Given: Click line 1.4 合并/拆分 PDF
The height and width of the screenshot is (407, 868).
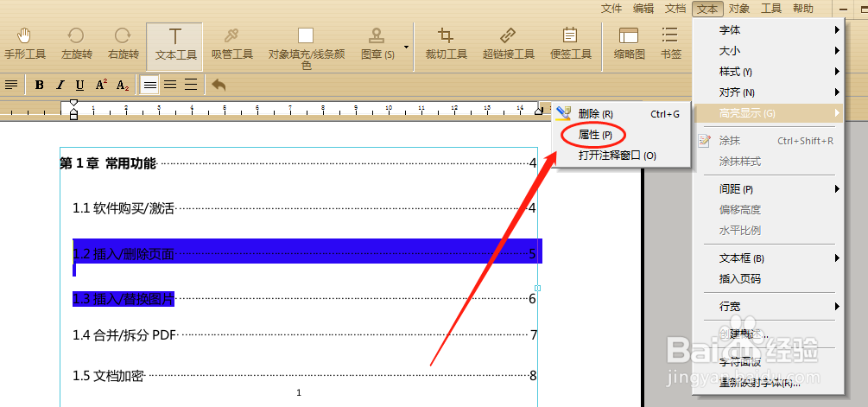Looking at the screenshot, I should [x=124, y=335].
